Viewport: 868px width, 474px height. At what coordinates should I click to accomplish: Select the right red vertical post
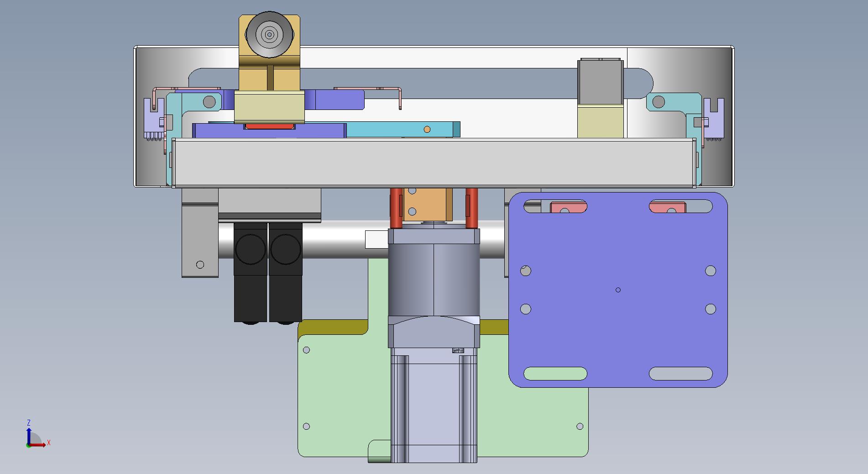click(x=471, y=208)
